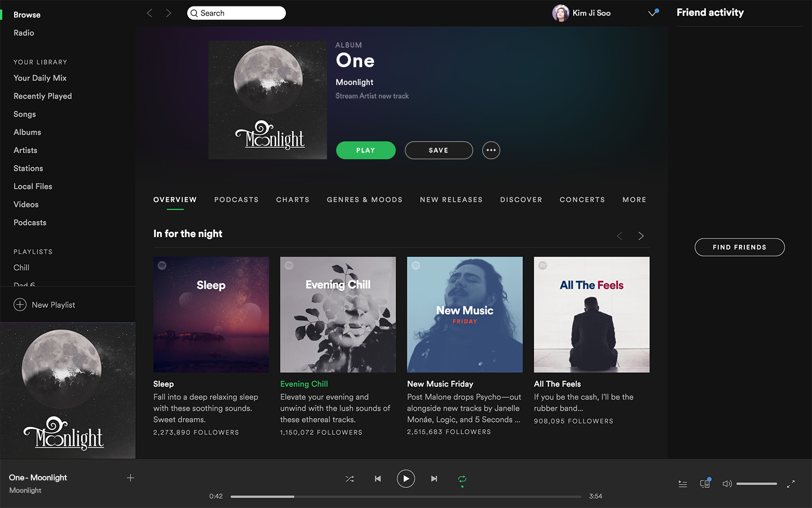Adjust the volume slider

coord(756,484)
